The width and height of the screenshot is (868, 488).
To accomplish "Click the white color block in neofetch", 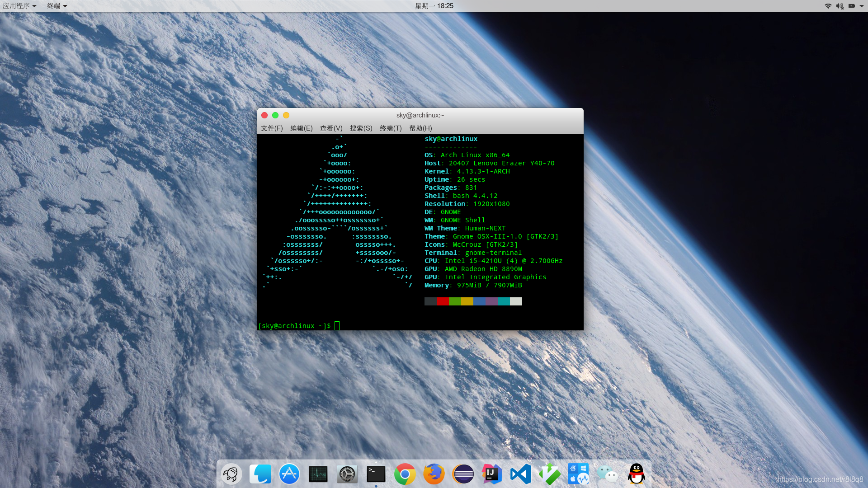I will (516, 301).
